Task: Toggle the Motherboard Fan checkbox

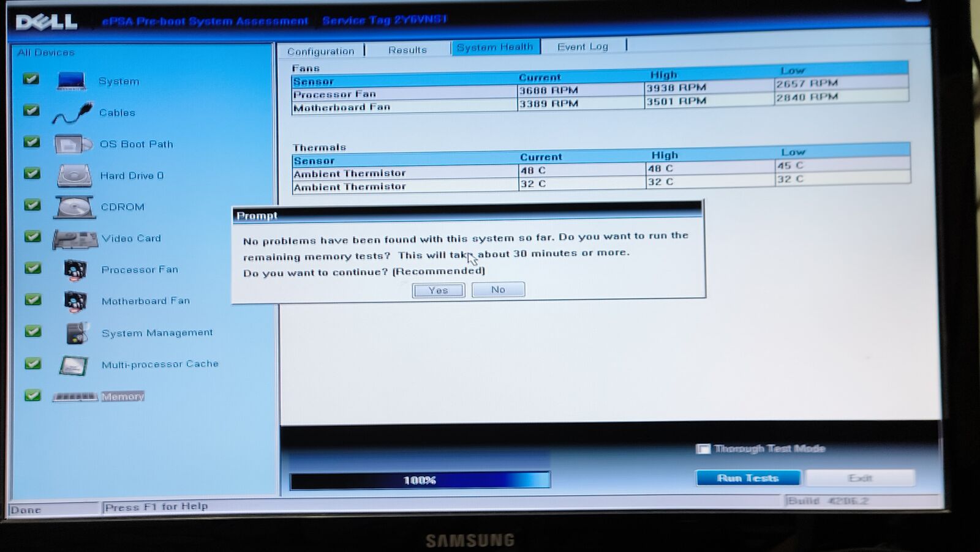Action: click(x=32, y=300)
